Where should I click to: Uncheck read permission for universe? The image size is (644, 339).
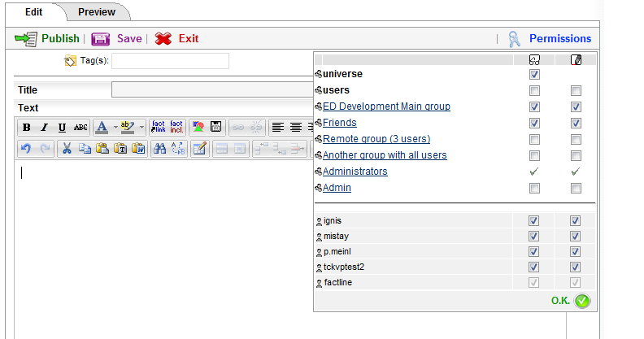[x=534, y=74]
